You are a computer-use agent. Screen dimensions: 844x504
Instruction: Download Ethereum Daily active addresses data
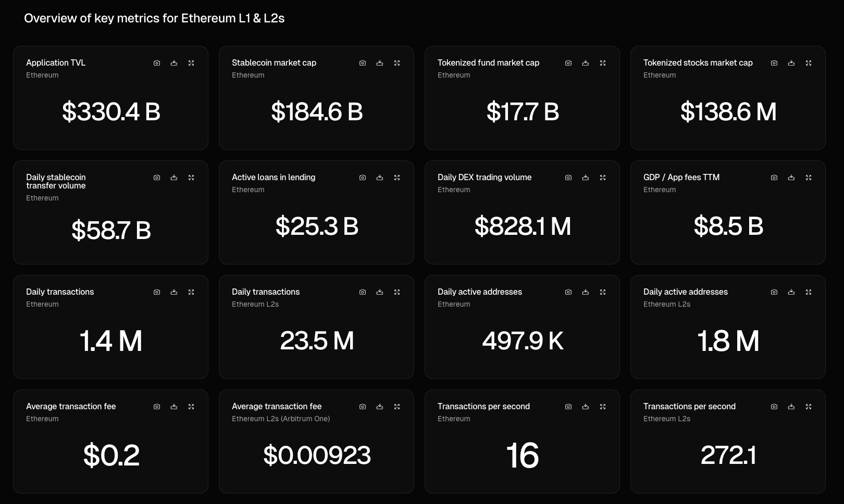coord(586,292)
